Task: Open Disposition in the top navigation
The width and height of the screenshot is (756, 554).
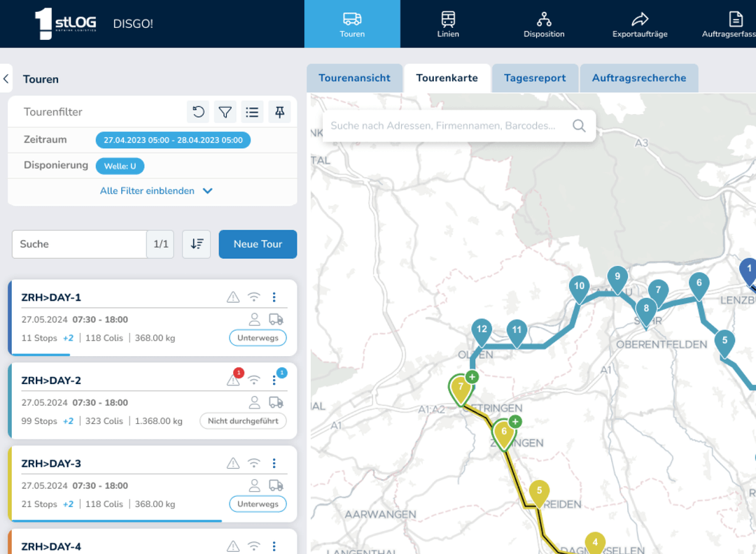Action: (x=544, y=24)
